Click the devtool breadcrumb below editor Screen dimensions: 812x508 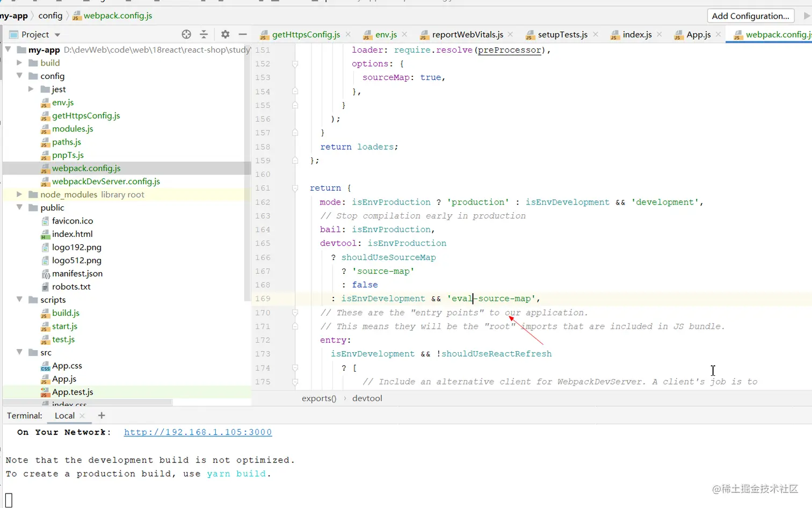[367, 398]
